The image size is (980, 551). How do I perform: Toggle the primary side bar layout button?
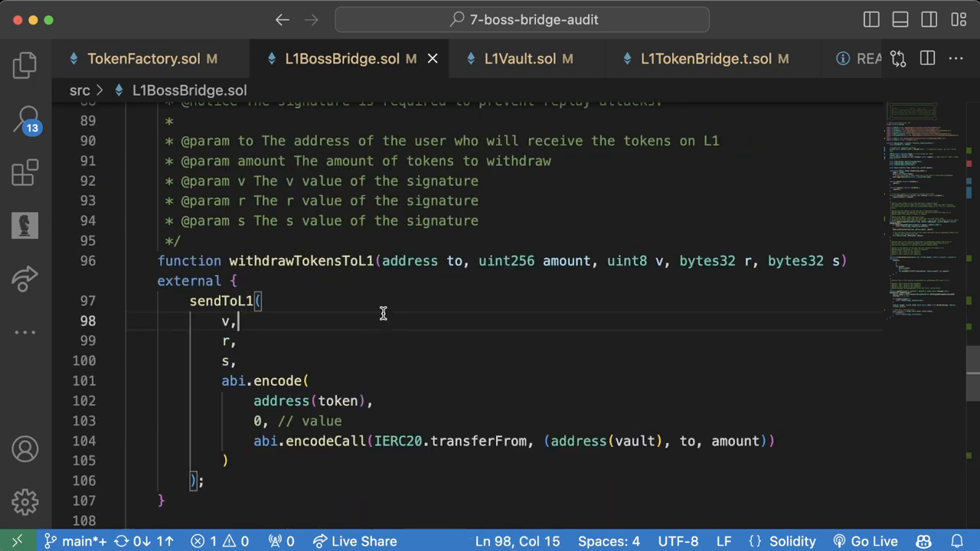click(x=871, y=20)
